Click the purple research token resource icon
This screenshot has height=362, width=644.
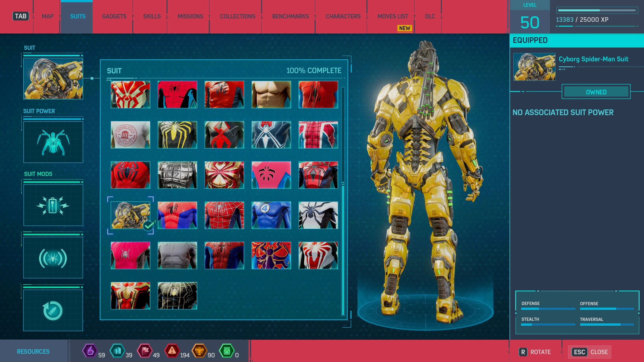point(90,351)
